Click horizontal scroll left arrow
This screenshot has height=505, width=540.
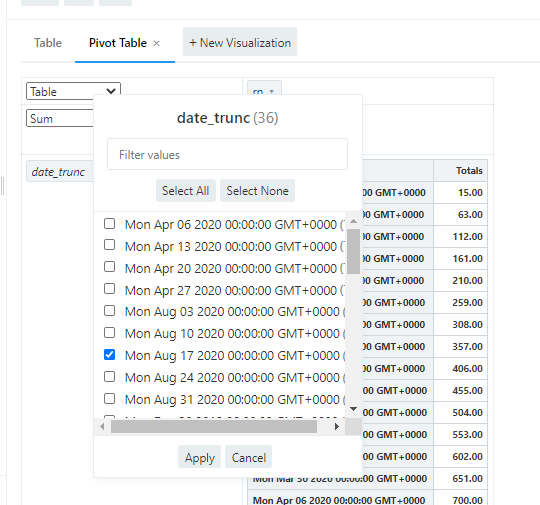tap(102, 426)
